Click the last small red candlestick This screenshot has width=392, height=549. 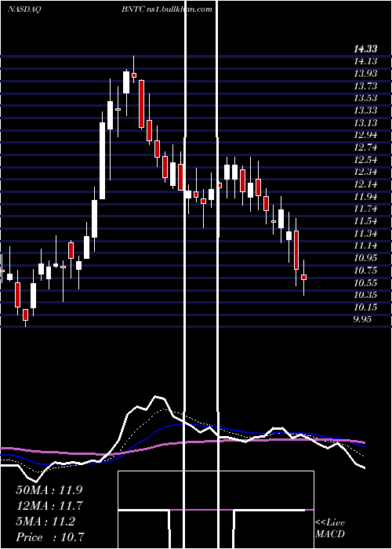pyautogui.click(x=304, y=278)
